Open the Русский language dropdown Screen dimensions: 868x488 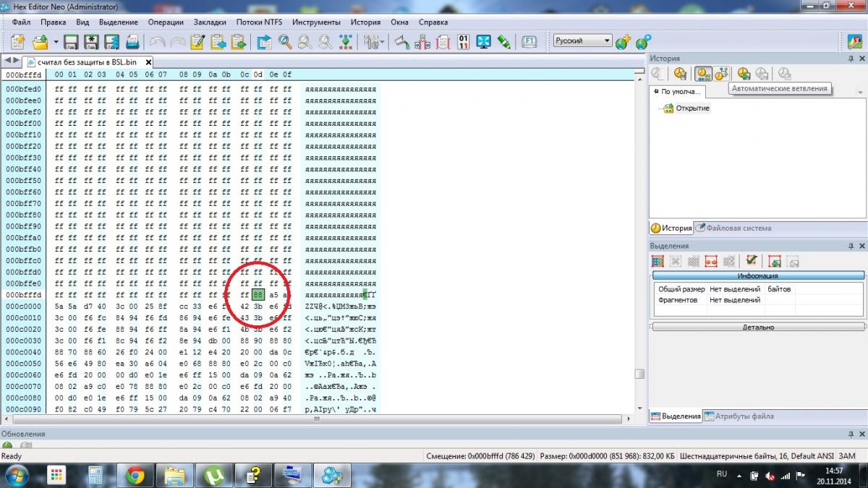(583, 40)
